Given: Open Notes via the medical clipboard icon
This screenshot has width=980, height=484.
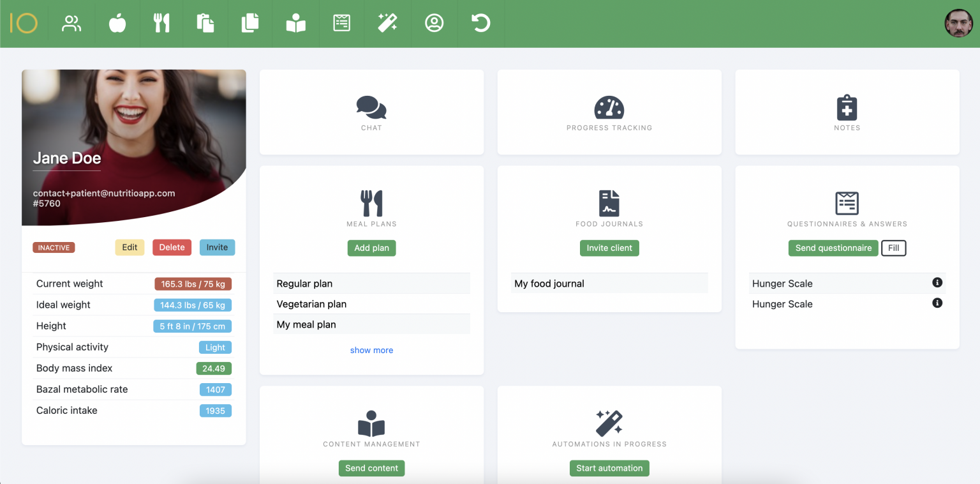Looking at the screenshot, I should [x=847, y=109].
